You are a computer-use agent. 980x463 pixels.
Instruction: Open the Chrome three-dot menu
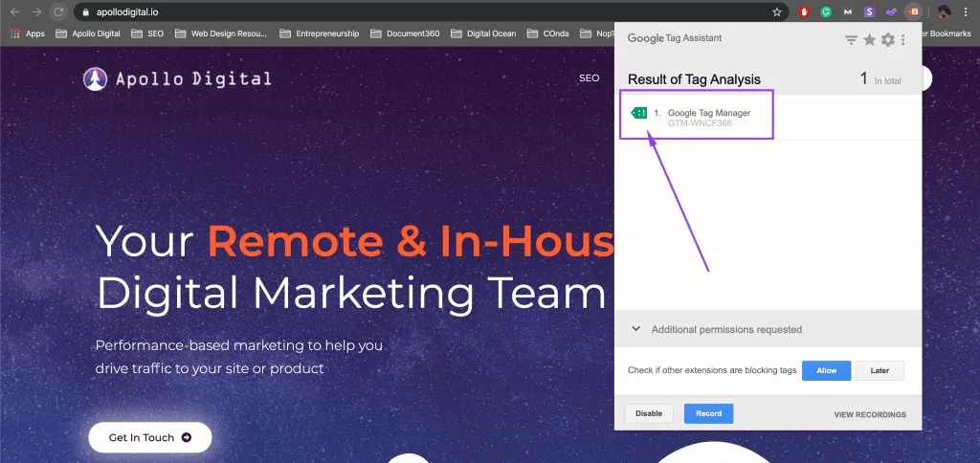click(x=966, y=11)
